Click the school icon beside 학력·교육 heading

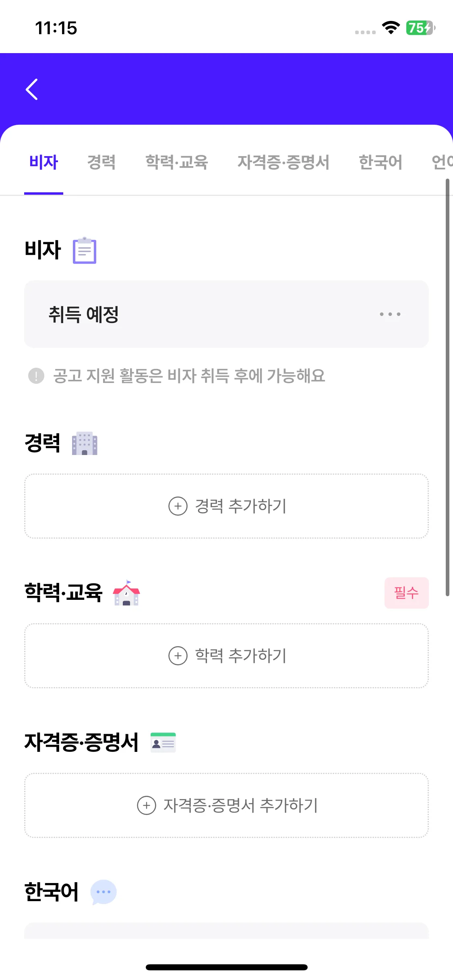point(126,593)
